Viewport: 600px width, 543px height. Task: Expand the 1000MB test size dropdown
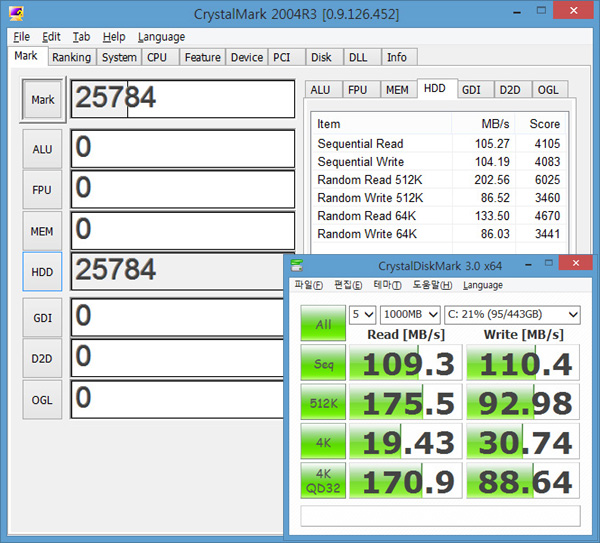tap(410, 315)
